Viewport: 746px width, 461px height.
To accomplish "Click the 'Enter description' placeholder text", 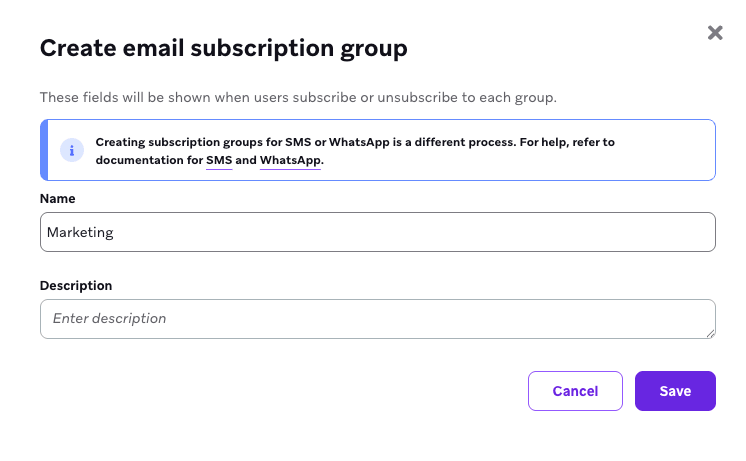I will click(109, 318).
